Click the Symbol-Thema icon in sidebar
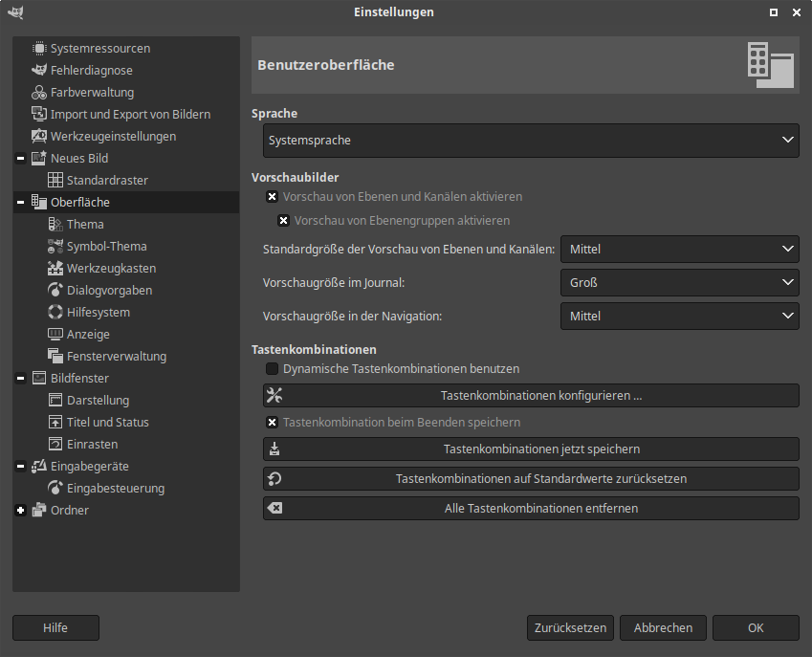Screen dimensions: 812x657 pyautogui.click(x=55, y=247)
